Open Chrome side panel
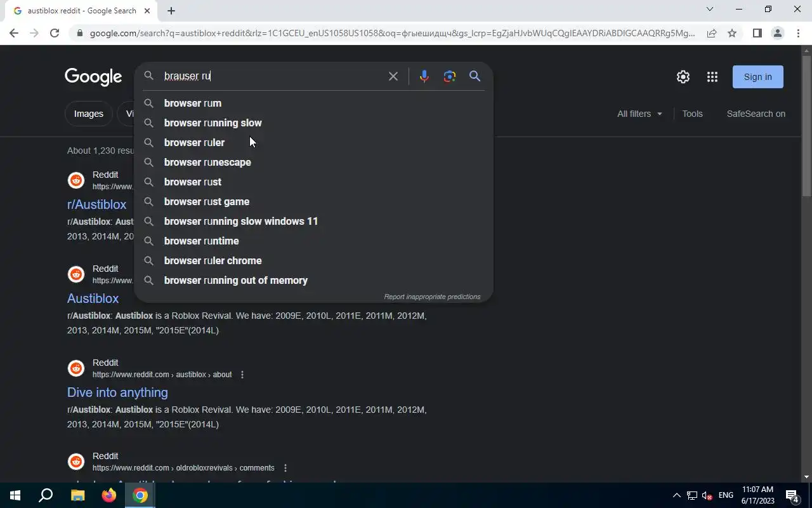The height and width of the screenshot is (508, 812). 757,33
